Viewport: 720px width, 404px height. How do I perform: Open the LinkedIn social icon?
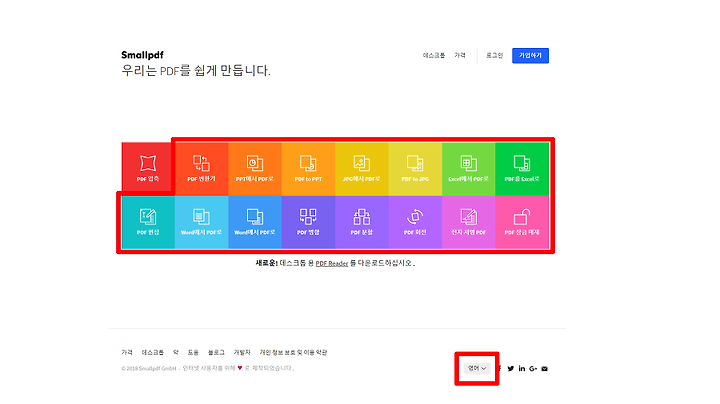[522, 368]
